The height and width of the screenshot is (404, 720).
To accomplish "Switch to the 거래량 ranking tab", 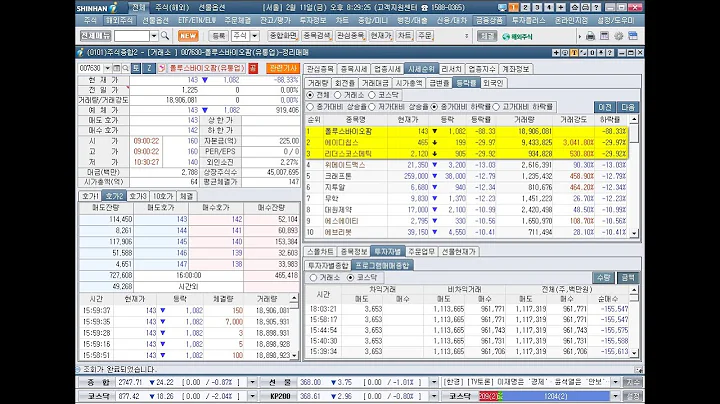I will [318, 83].
